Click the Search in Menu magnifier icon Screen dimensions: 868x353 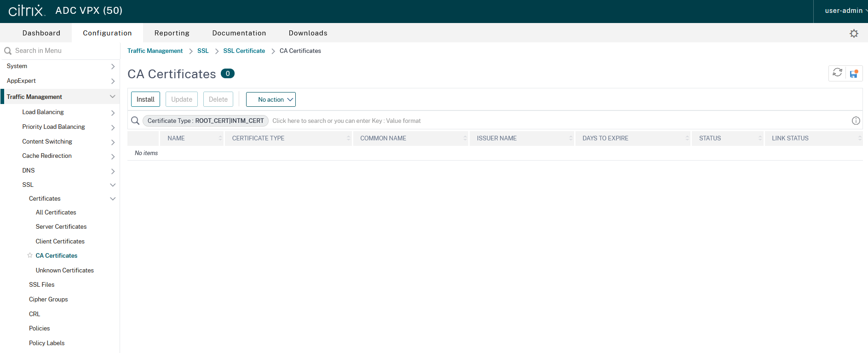coord(8,51)
